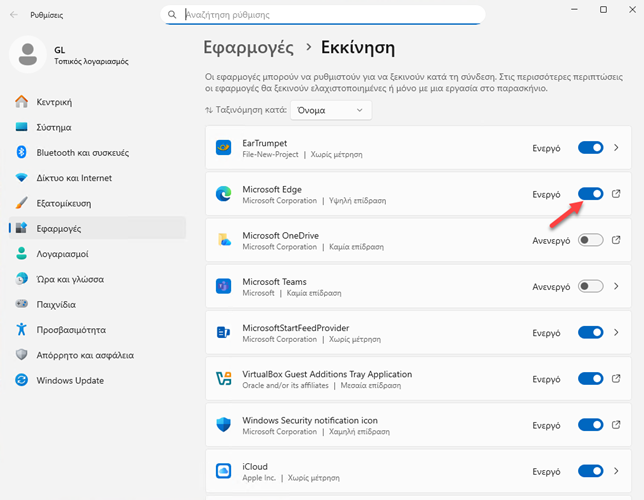This screenshot has width=644, height=500.
Task: Open Windows Update settings
Action: pos(97,380)
